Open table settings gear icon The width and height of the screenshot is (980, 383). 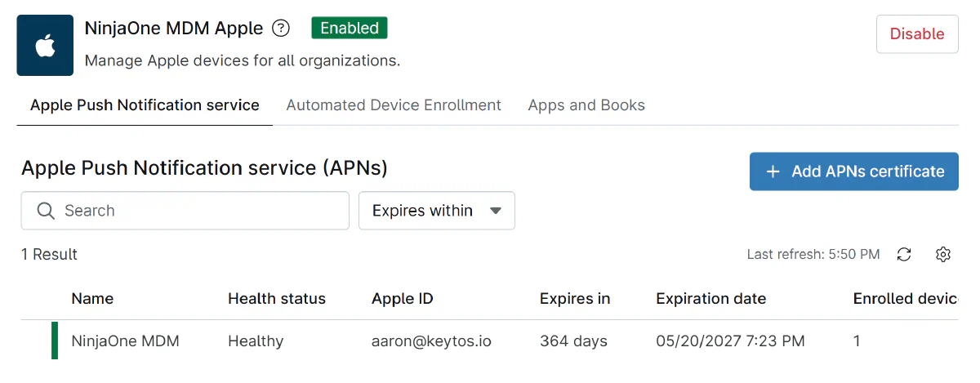[x=943, y=255]
